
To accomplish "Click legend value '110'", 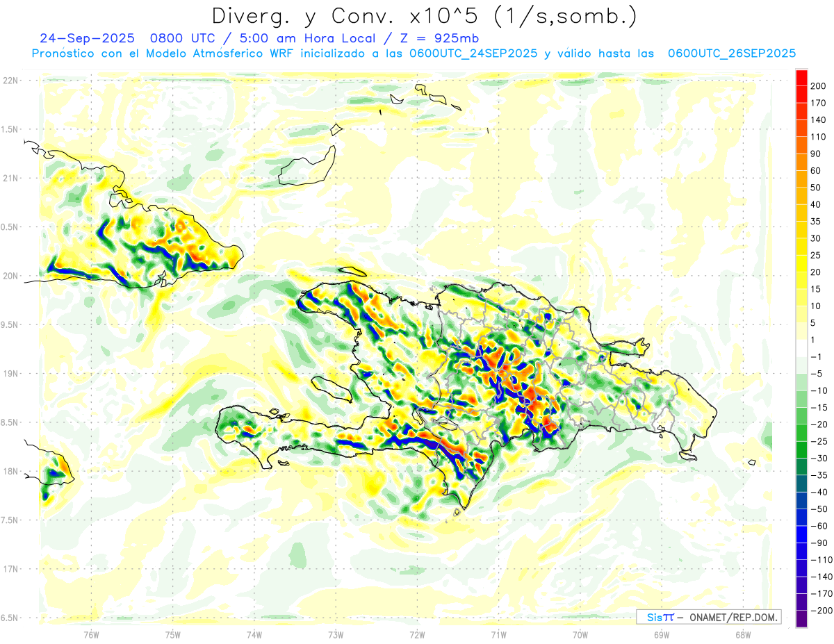I will coord(819,137).
